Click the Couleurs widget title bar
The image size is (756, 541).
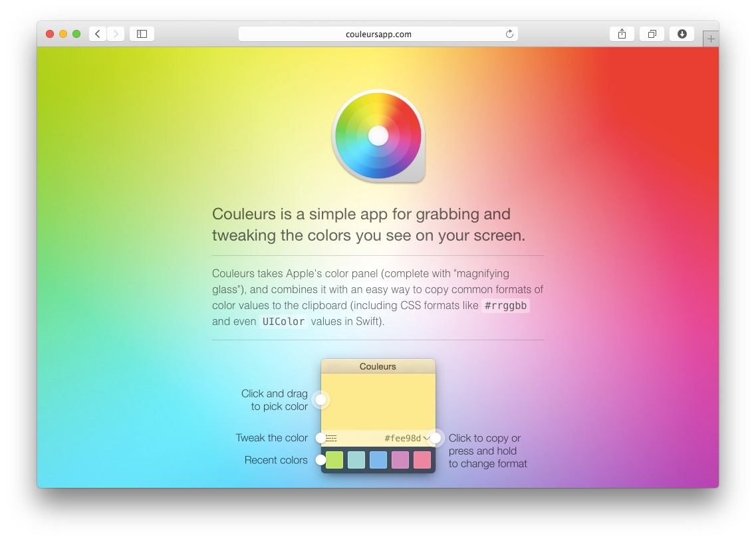pos(378,366)
